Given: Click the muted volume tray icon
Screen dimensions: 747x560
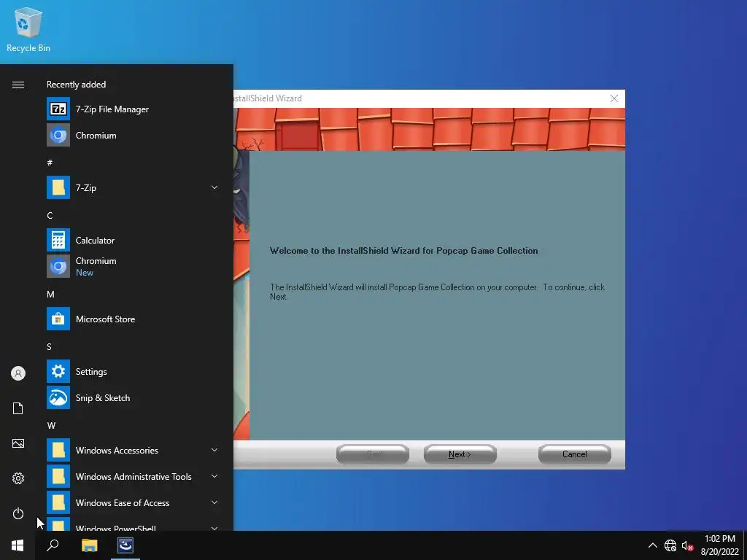Looking at the screenshot, I should click(687, 545).
